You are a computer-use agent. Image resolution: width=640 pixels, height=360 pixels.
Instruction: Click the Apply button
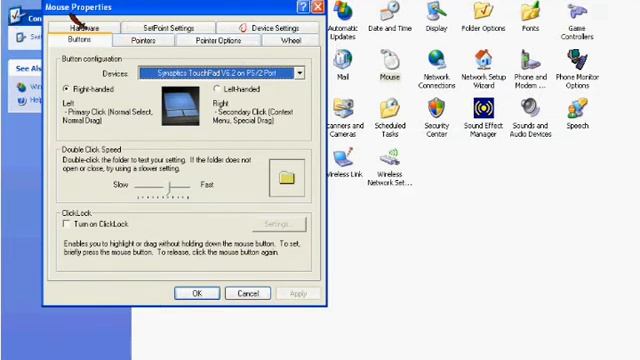tap(298, 293)
